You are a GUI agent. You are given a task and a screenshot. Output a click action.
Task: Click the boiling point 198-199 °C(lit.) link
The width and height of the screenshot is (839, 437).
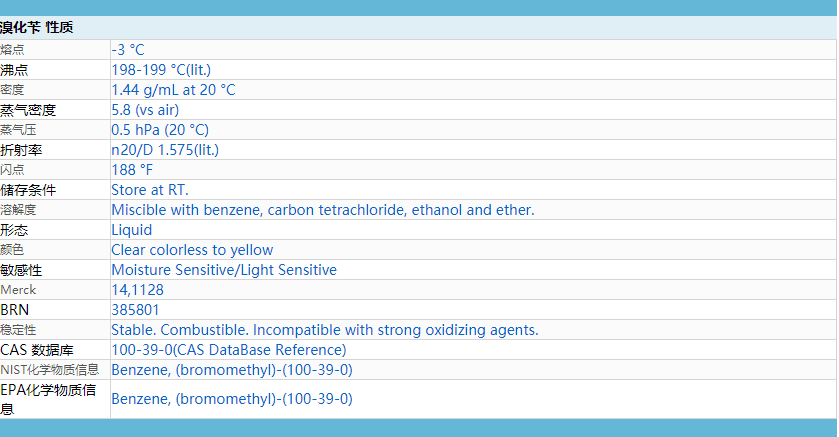pos(161,70)
